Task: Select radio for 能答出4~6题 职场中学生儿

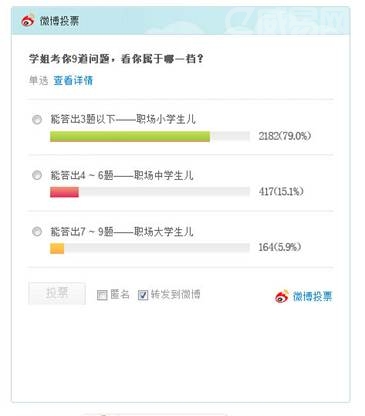Action: click(37, 175)
